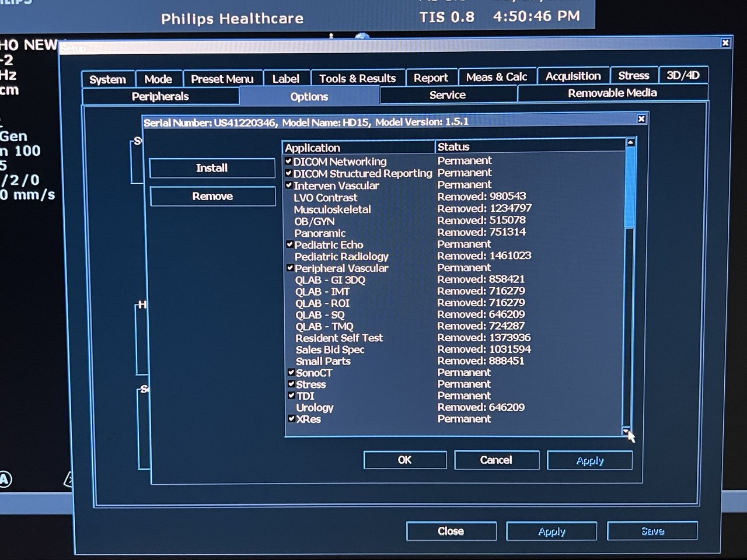Screen dimensions: 747x560
Task: Open the Removable Media tab
Action: [612, 92]
